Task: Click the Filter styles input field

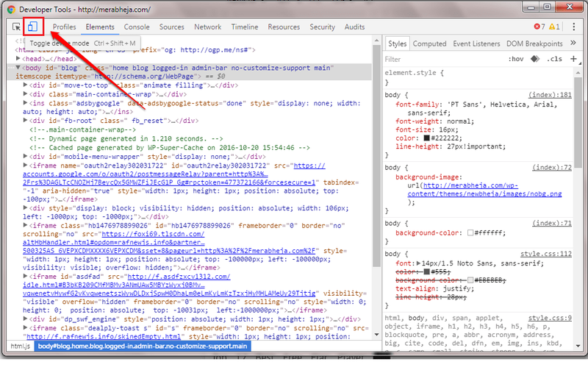Action: tap(442, 60)
